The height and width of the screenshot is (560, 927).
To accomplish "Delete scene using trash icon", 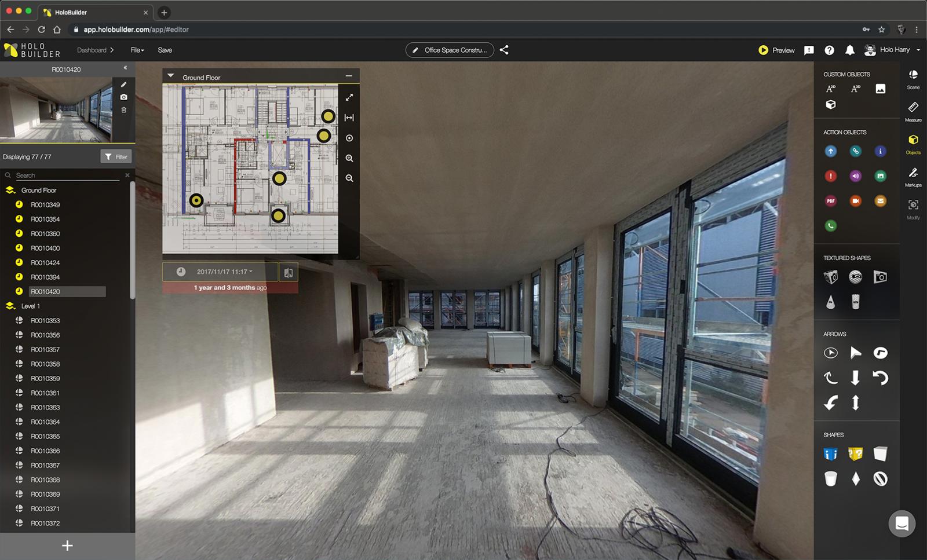I will point(123,110).
